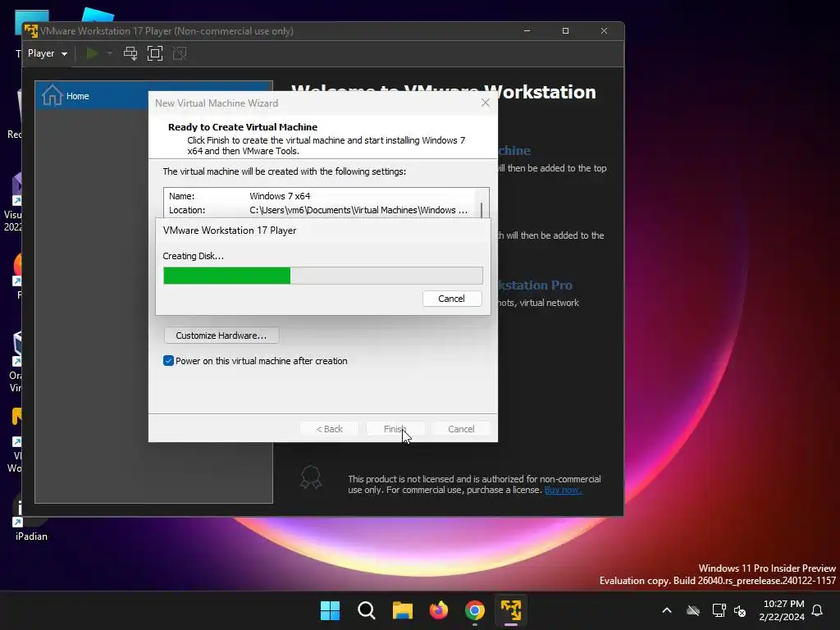Maximize the VMware Workstation Player window
This screenshot has height=630, width=840.
565,31
